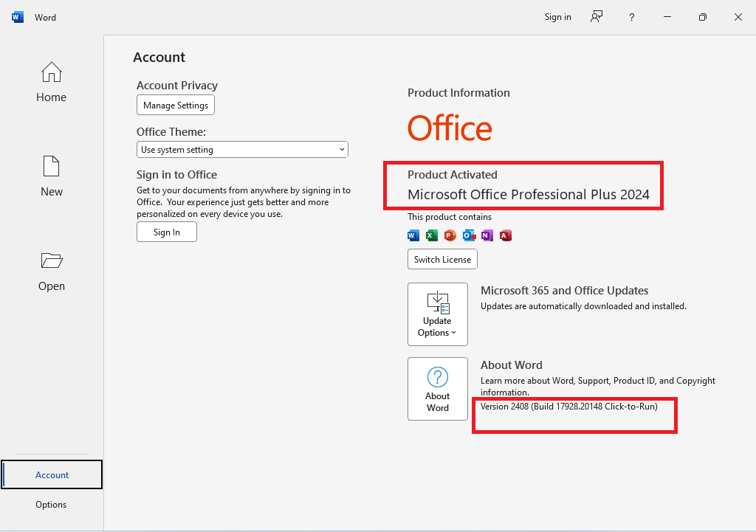Click the PowerPoint product icon
Viewport: 756px width, 532px height.
[x=450, y=235]
